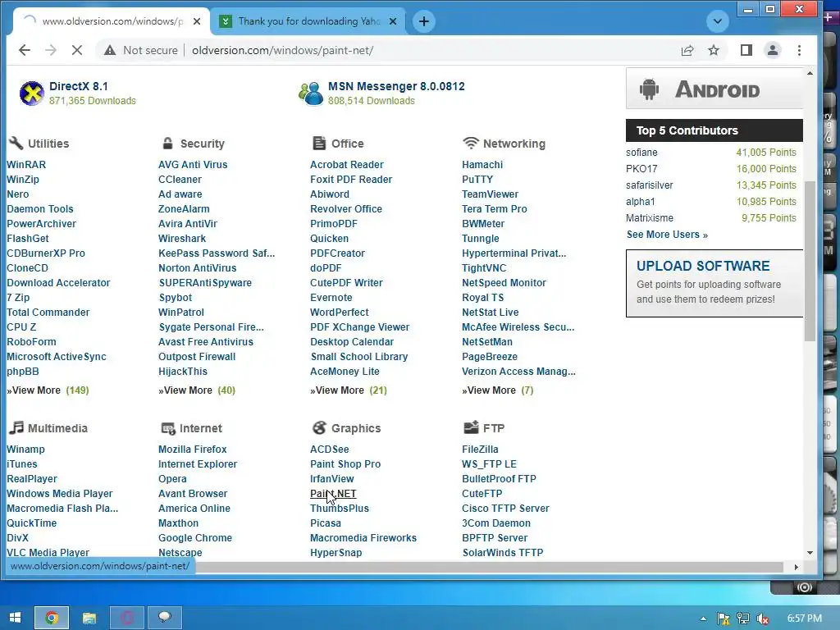Stop loading the page
The height and width of the screenshot is (630, 840).
[77, 50]
